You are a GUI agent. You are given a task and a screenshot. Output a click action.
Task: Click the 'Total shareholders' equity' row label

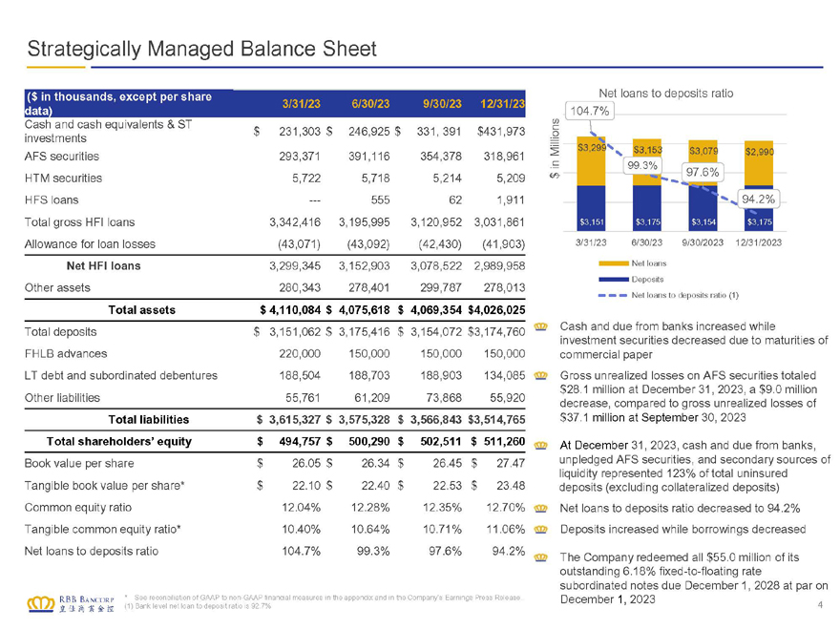pyautogui.click(x=119, y=442)
